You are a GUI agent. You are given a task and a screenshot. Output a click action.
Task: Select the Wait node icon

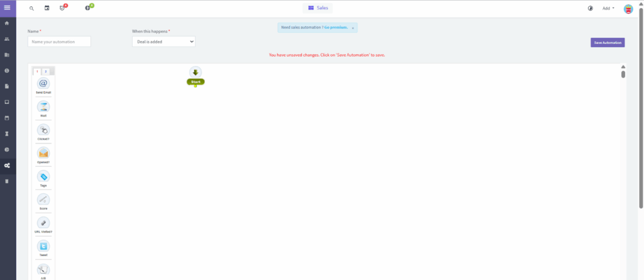click(x=43, y=107)
